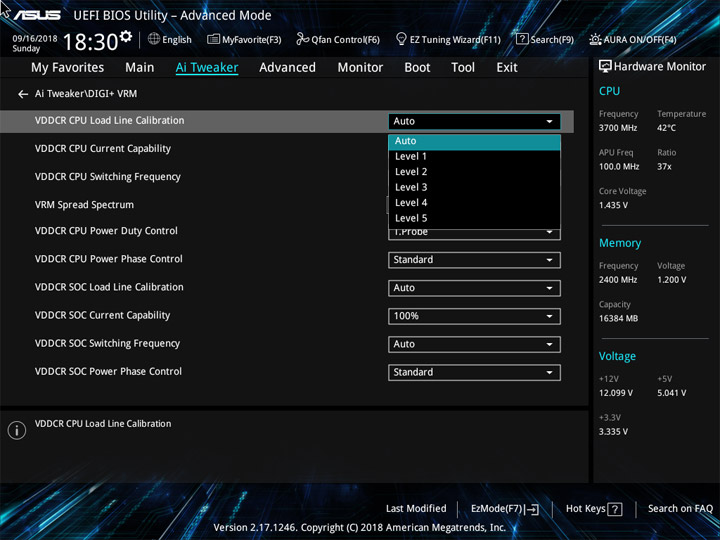Viewport: 720px width, 540px height.
Task: Click the 18:30 clock time
Action: click(x=90, y=42)
